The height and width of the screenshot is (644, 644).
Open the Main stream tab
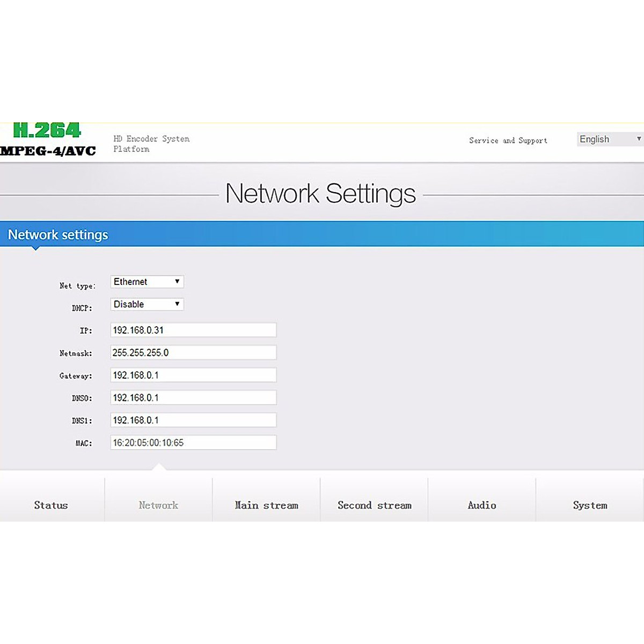coord(266,505)
